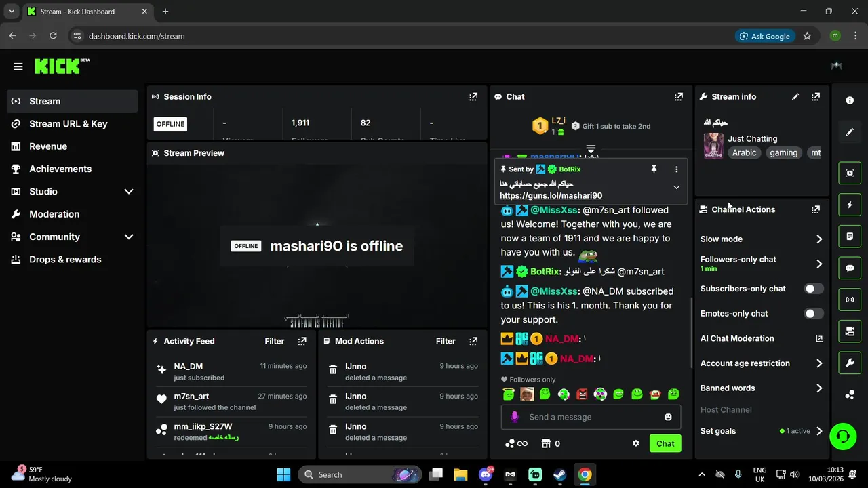The height and width of the screenshot is (488, 868).
Task: Click the purple microphone icon in chat input
Action: 515,417
